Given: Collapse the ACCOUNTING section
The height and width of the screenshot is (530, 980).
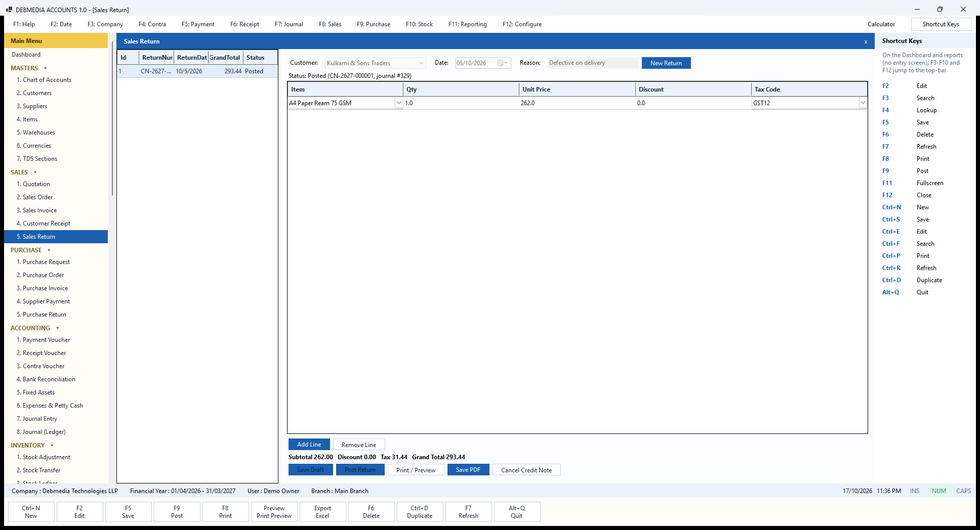Looking at the screenshot, I should (58, 328).
